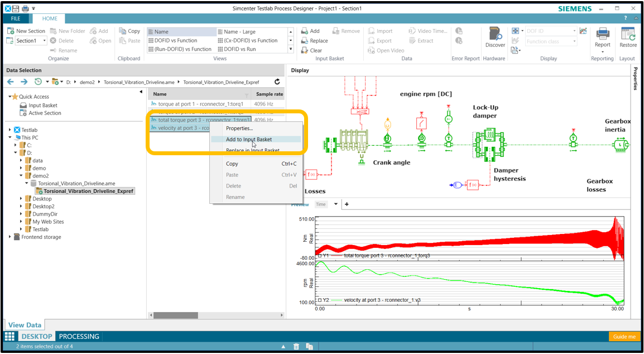
Task: Open the dropdown arrow beside the Time tab
Action: coord(335,204)
